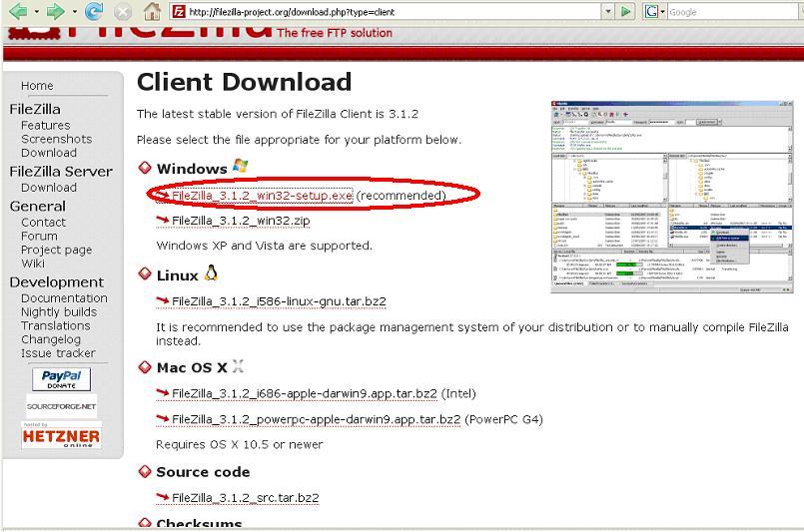Click the red arrow beside win32.zip
The image size is (804, 532).
click(163, 220)
